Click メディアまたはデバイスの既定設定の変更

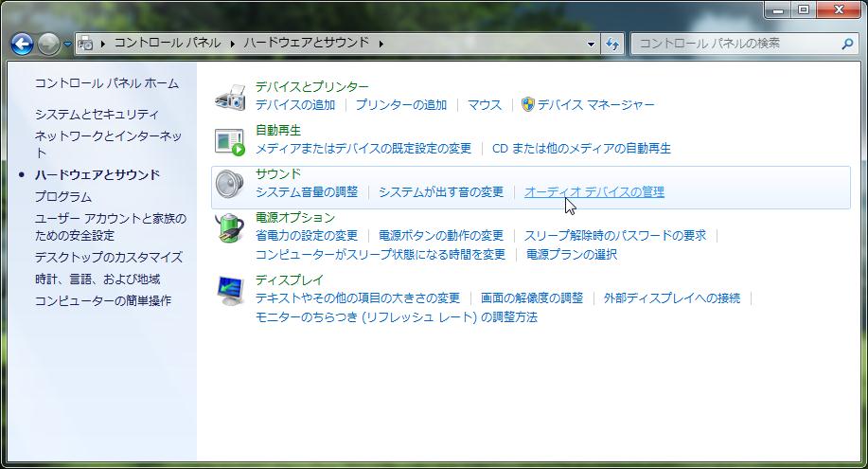(x=363, y=149)
